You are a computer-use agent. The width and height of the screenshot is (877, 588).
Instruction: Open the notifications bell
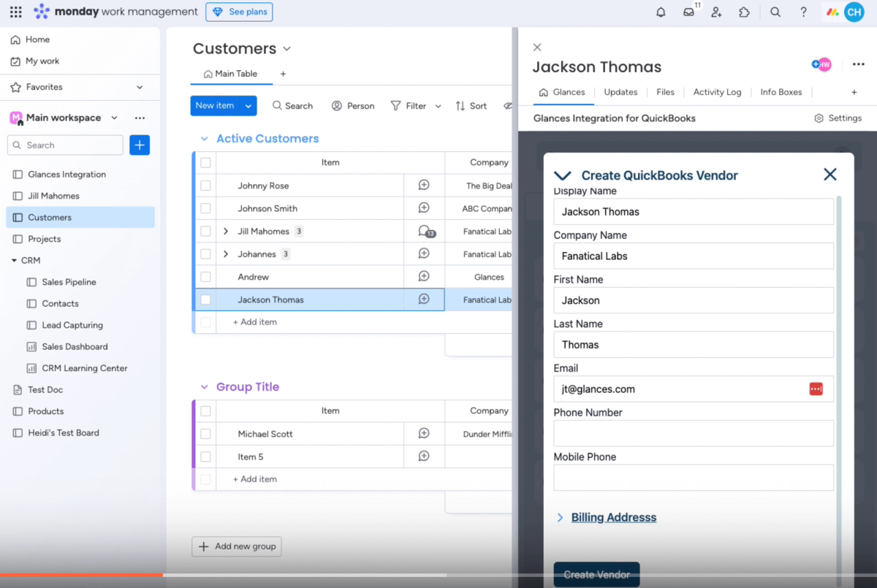661,12
